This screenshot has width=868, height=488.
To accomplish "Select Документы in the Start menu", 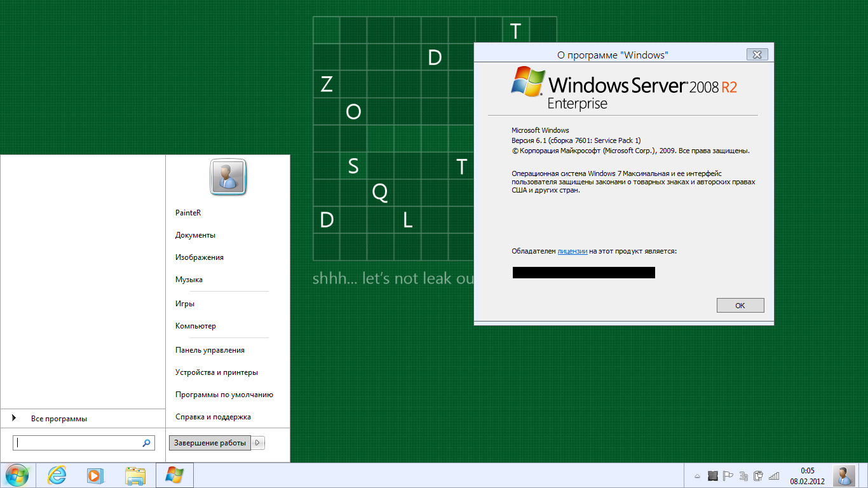I will pos(195,235).
